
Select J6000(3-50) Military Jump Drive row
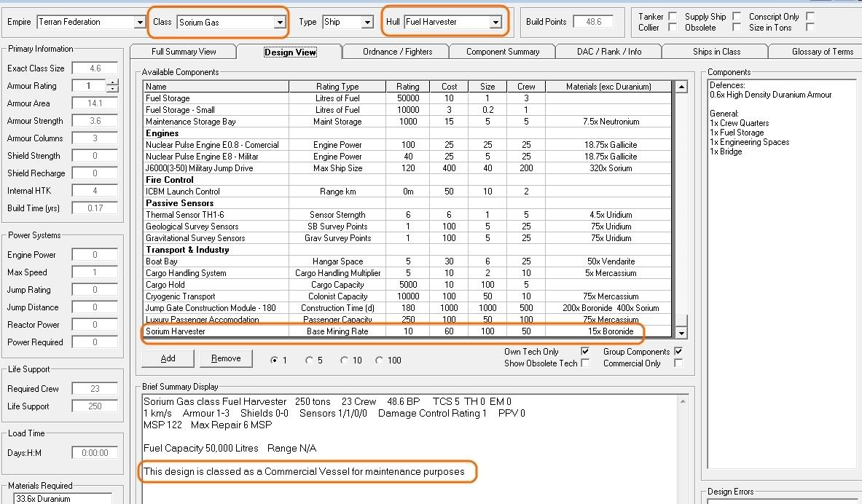tap(407, 168)
